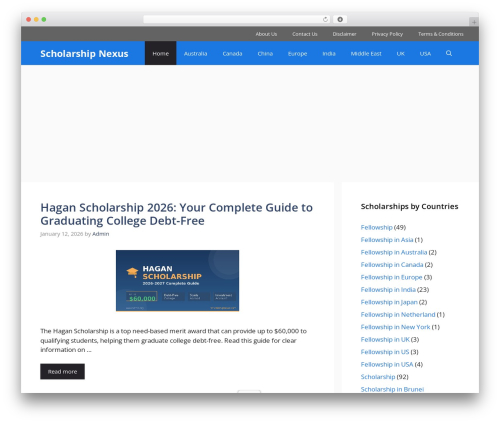This screenshot has width=500, height=423.
Task: Open Fellowship in Netherland category
Action: (398, 315)
